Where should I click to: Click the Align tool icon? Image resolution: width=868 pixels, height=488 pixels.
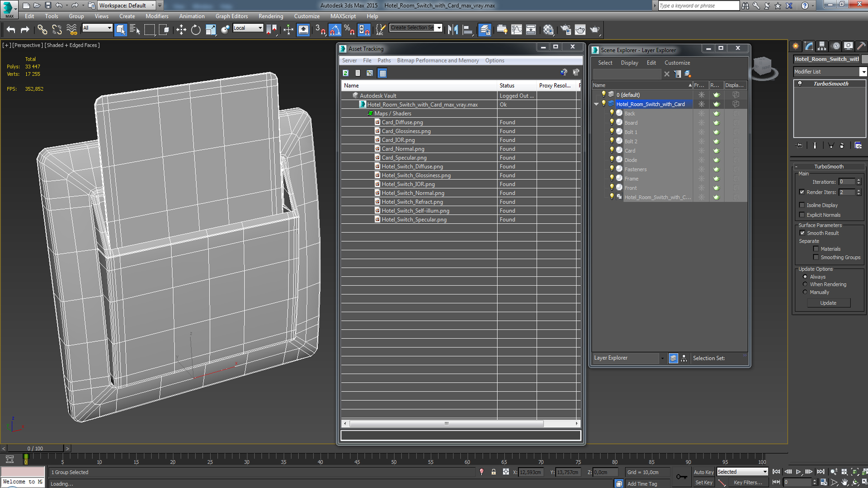467,30
